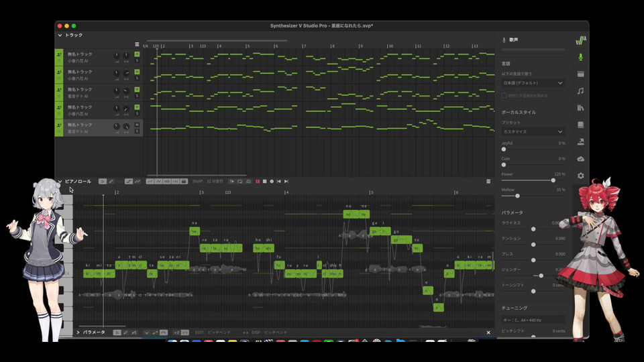Open the music note panel in sidebar
644x362 pixels.
coord(580,90)
